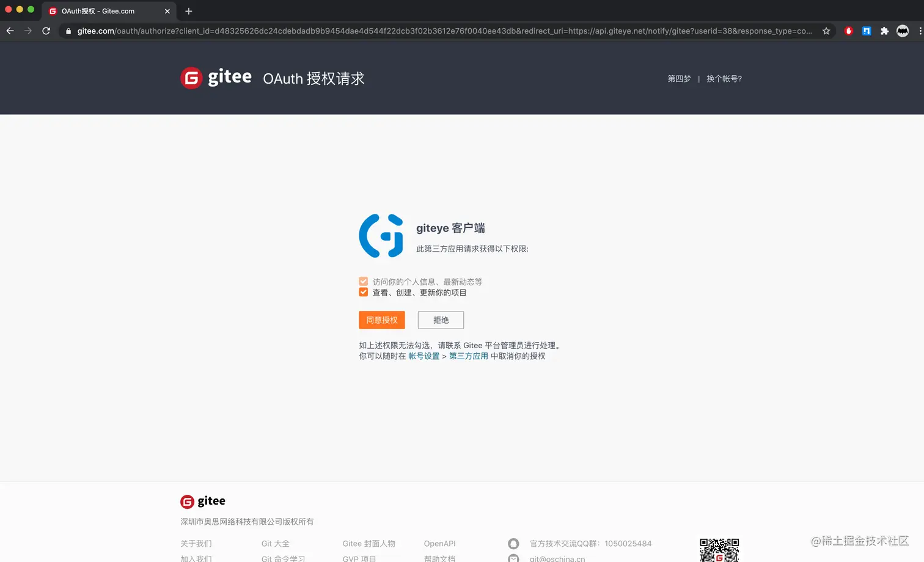
Task: Open a new tab with the plus button
Action: pos(189,11)
